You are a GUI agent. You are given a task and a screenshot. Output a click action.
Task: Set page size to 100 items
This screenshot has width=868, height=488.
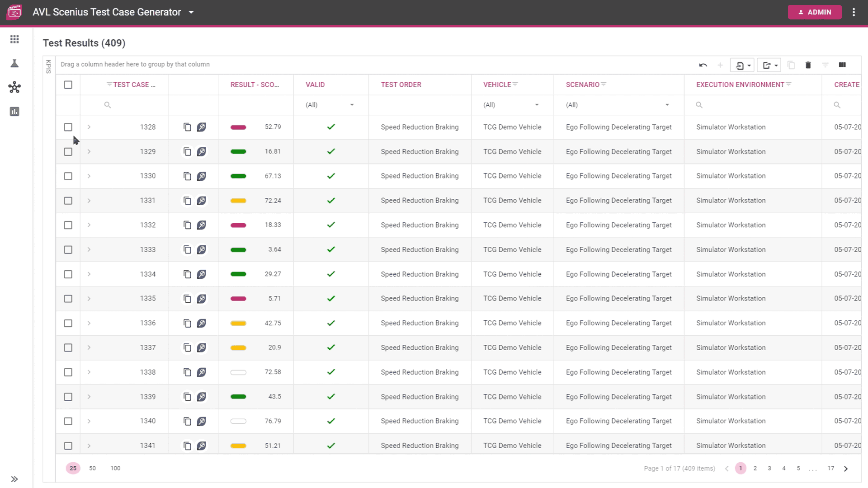coord(115,468)
